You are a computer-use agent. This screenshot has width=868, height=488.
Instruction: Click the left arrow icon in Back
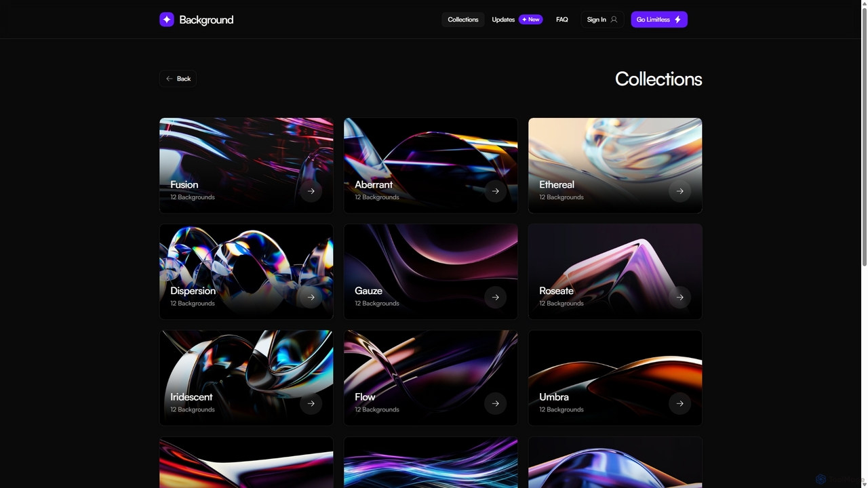point(170,79)
